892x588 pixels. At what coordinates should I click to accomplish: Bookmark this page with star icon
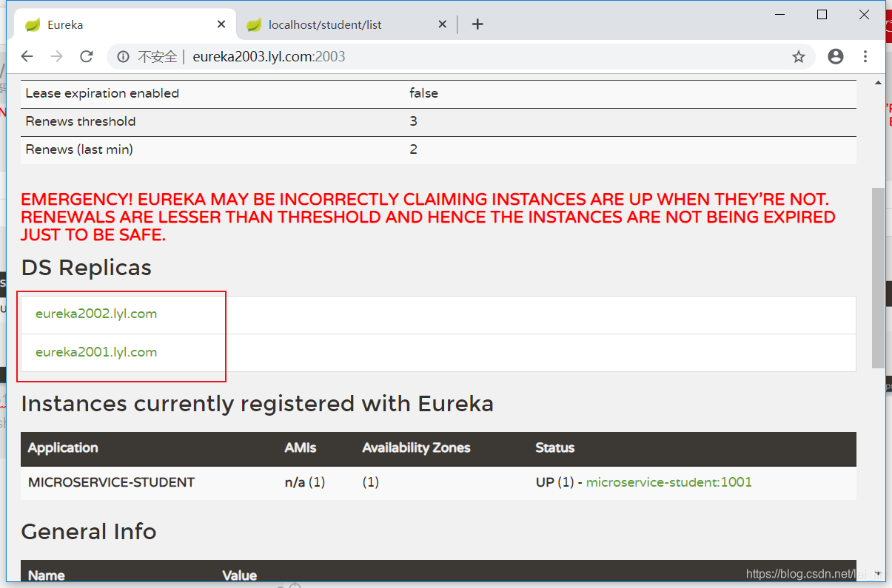click(798, 57)
